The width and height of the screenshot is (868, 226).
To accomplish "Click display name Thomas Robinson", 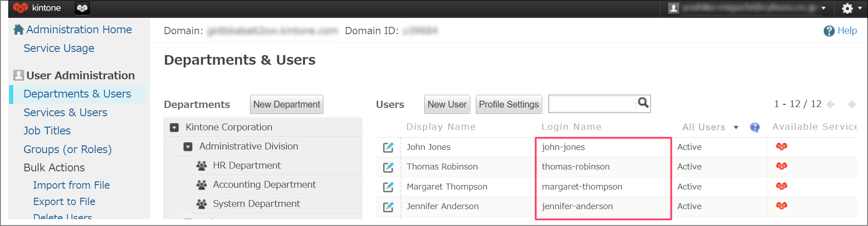I will (x=442, y=167).
